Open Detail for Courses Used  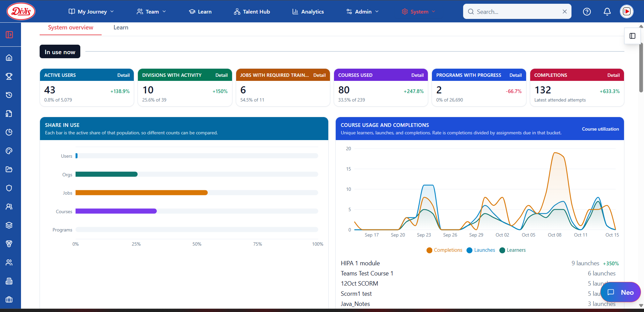pyautogui.click(x=417, y=75)
